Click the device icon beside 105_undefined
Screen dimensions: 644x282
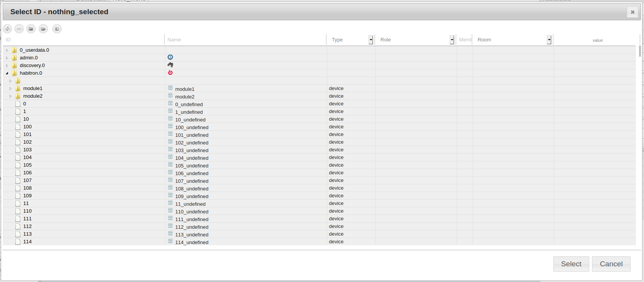click(x=170, y=164)
